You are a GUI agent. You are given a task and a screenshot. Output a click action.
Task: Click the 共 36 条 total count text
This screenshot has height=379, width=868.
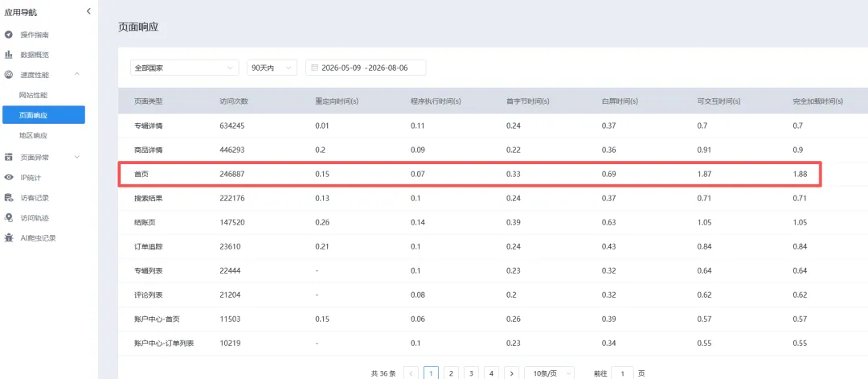[x=383, y=373]
